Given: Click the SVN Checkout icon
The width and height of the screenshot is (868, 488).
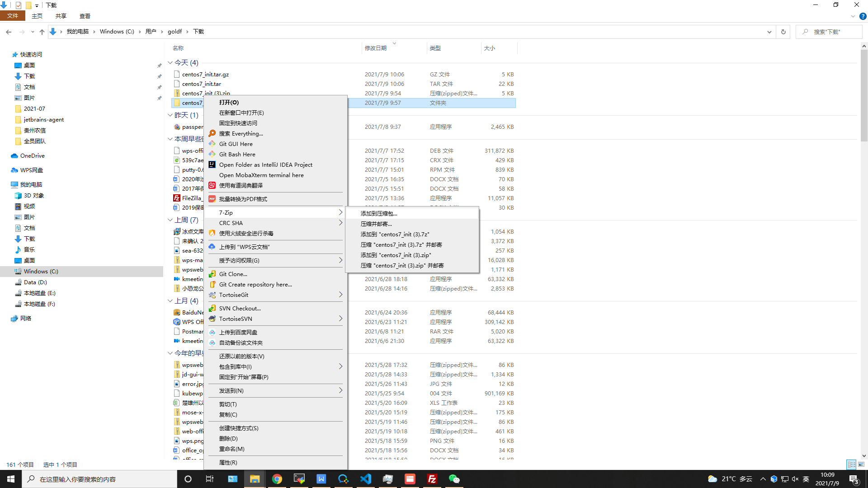Looking at the screenshot, I should (212, 308).
